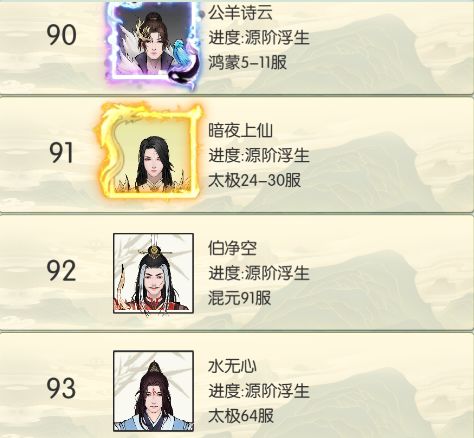Click 进度:源阶浮生 under 暗夜上仙
The image size is (474, 438).
[x=259, y=155]
